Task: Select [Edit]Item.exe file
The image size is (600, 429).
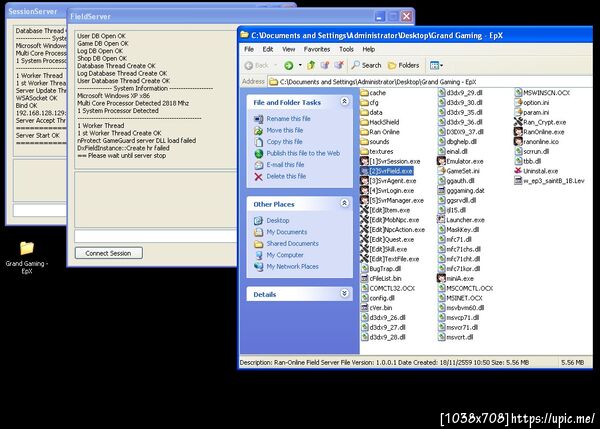Action: (385, 210)
